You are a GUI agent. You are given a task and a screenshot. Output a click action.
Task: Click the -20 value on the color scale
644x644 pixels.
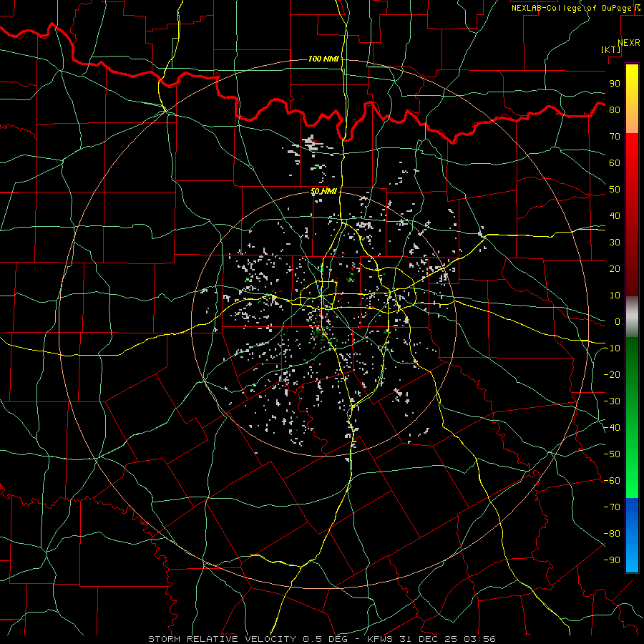coord(612,374)
